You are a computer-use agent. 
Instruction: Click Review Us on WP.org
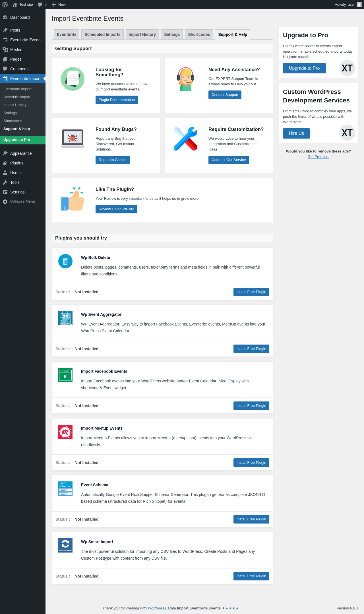116,209
